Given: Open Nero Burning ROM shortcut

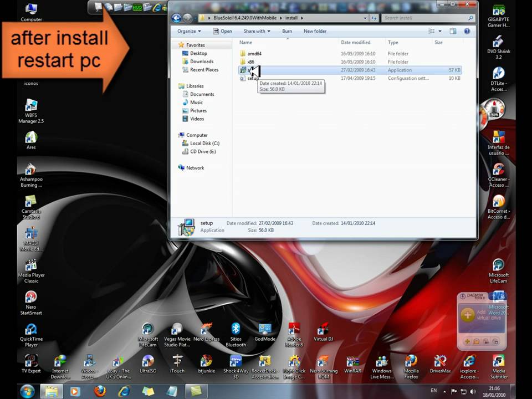Looking at the screenshot, I should (x=323, y=367).
